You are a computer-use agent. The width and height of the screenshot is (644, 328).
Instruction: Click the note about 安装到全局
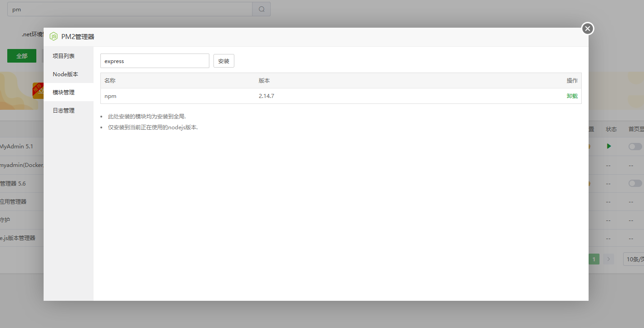click(147, 117)
